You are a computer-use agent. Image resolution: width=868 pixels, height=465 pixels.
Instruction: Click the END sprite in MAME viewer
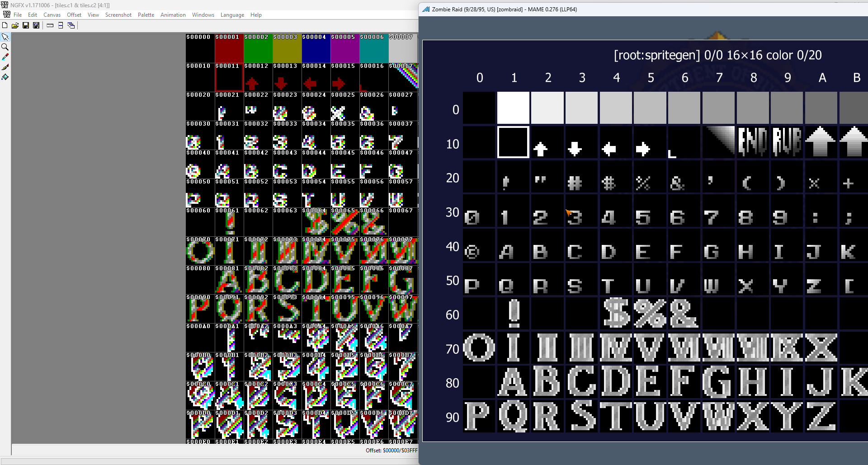(753, 142)
